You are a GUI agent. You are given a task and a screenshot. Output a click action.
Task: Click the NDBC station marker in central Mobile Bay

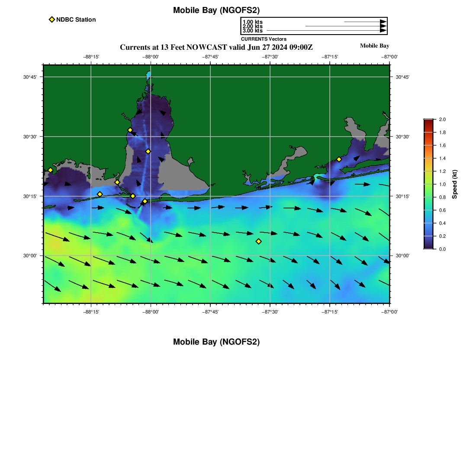[x=148, y=151]
